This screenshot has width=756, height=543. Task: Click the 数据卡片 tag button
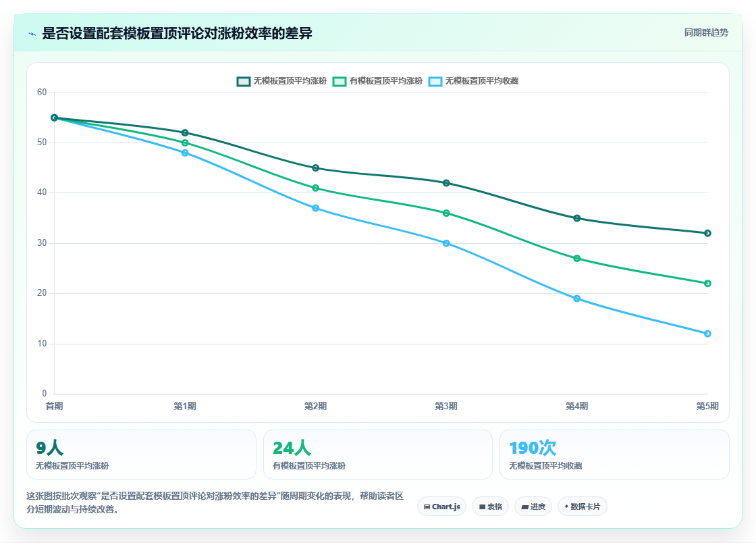pos(583,507)
